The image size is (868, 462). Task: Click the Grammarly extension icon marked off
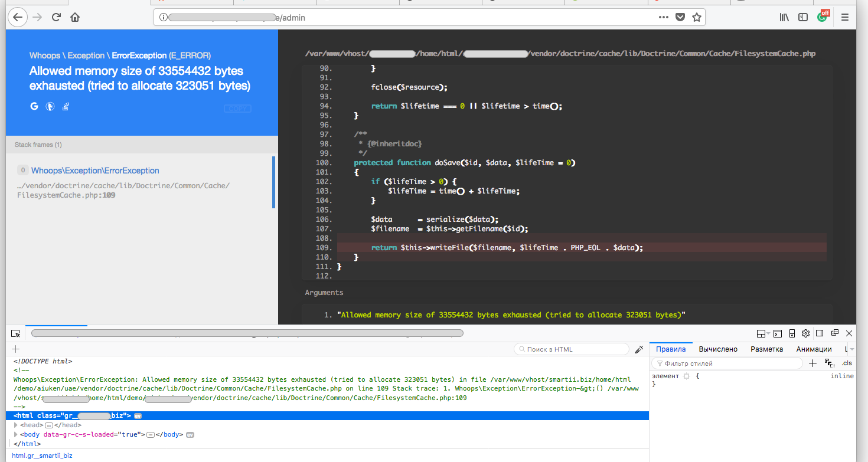(823, 17)
